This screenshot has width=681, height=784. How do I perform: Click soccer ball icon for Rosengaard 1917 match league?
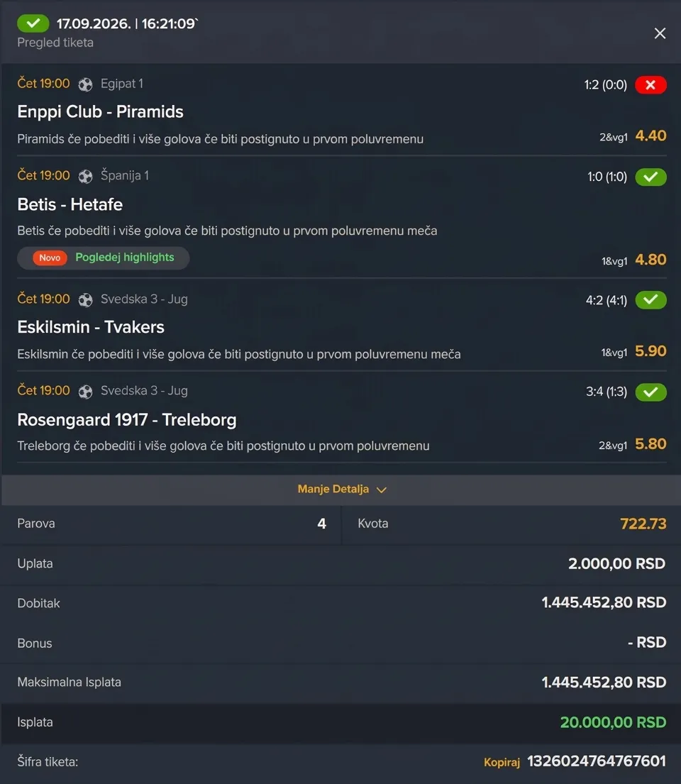tap(86, 392)
